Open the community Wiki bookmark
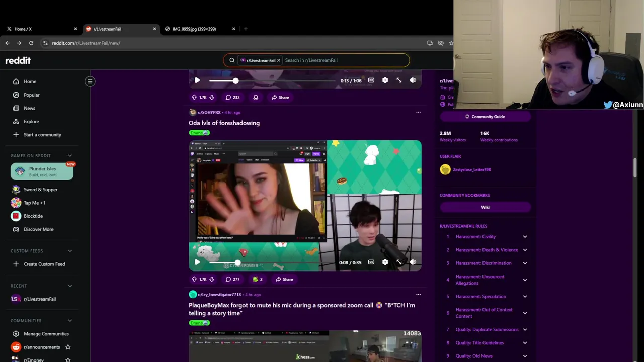Viewport: 644px width, 362px height. (x=485, y=207)
